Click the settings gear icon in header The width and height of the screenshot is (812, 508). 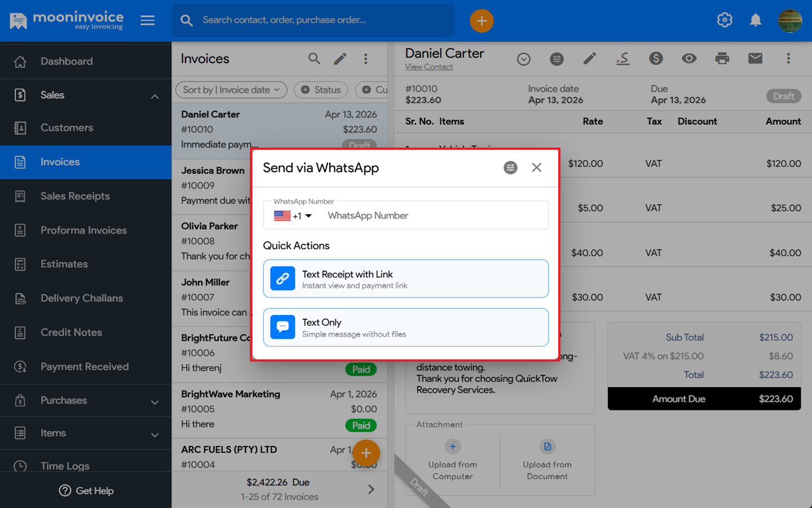[725, 20]
